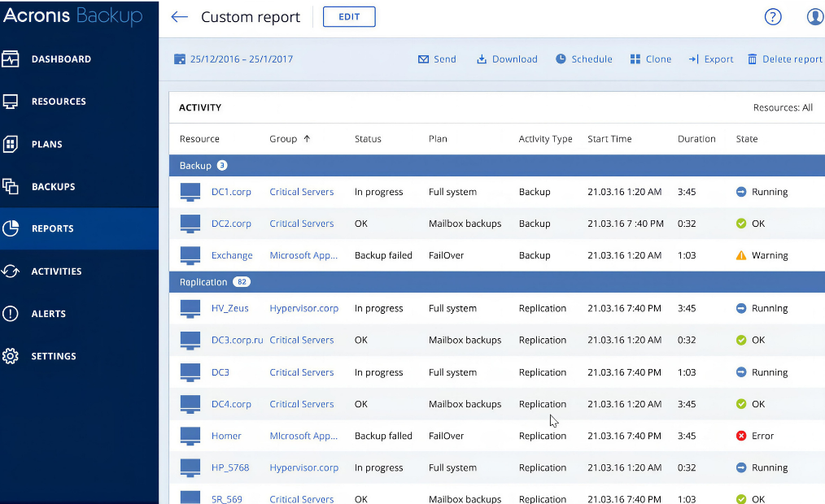
Task: Click the computer icon of DC1.corp row
Action: pos(190,192)
